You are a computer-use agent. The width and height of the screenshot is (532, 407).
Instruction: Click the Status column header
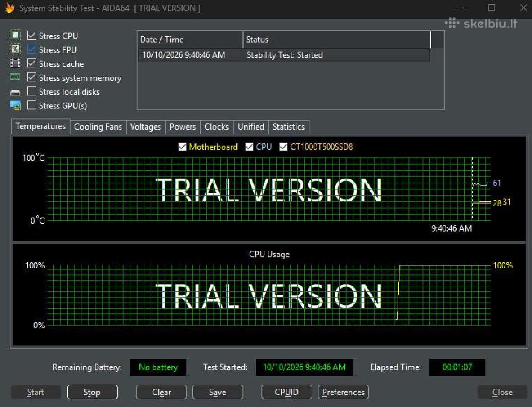point(337,40)
